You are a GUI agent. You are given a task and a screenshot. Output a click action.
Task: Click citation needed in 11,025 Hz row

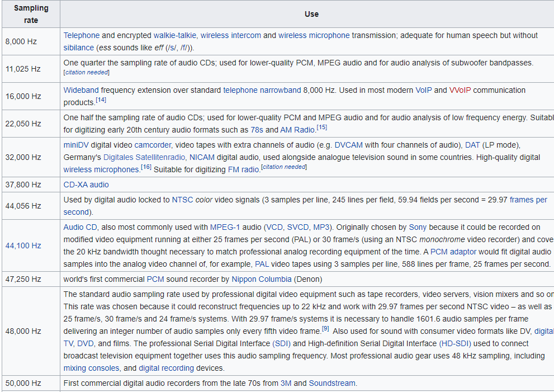coord(87,73)
